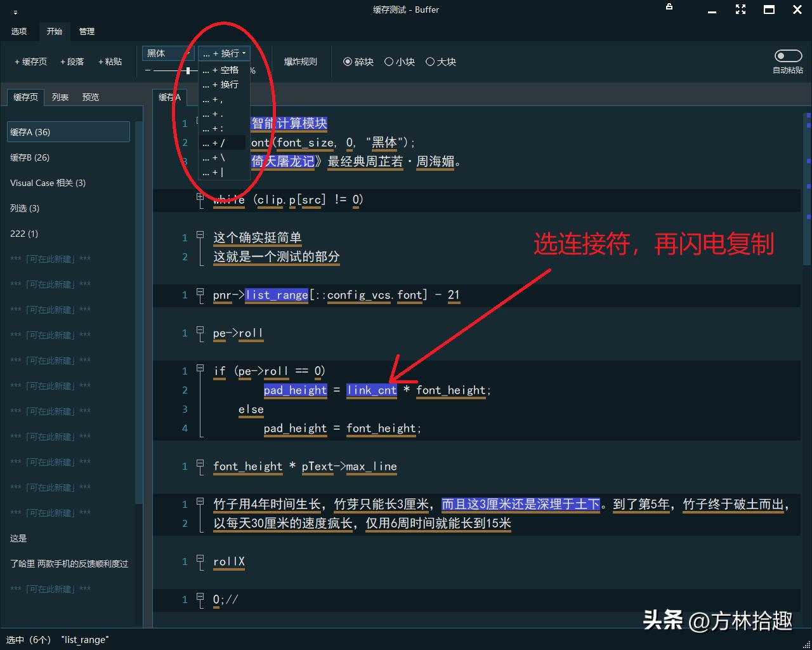Click the fullscreen icon in title bar
Viewport: 812px width, 650px height.
tap(740, 10)
